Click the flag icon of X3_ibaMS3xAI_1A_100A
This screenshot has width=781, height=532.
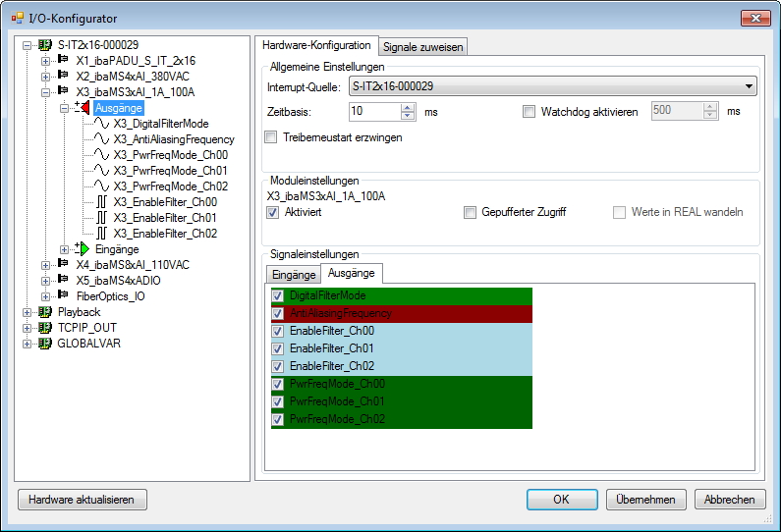pos(63,91)
